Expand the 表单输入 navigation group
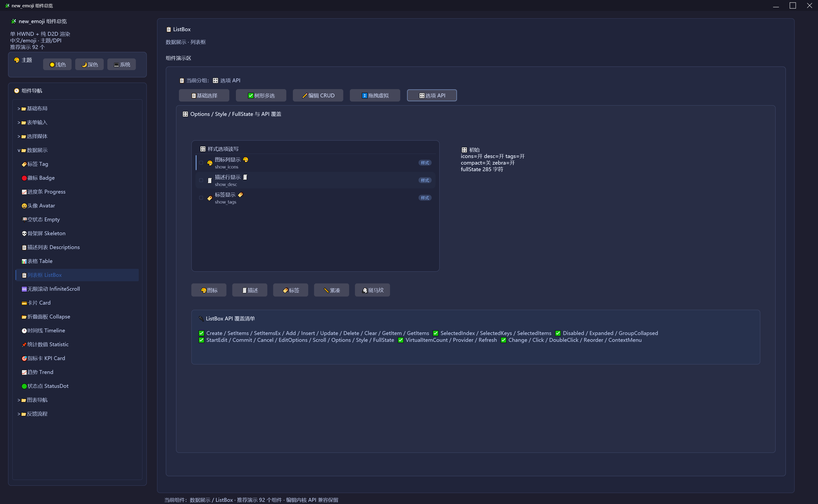 pos(77,123)
